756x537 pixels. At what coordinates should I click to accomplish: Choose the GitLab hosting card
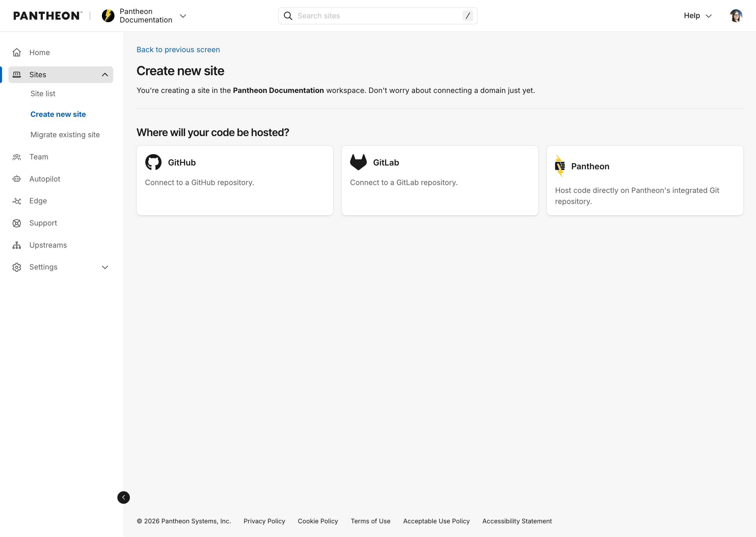pyautogui.click(x=440, y=181)
